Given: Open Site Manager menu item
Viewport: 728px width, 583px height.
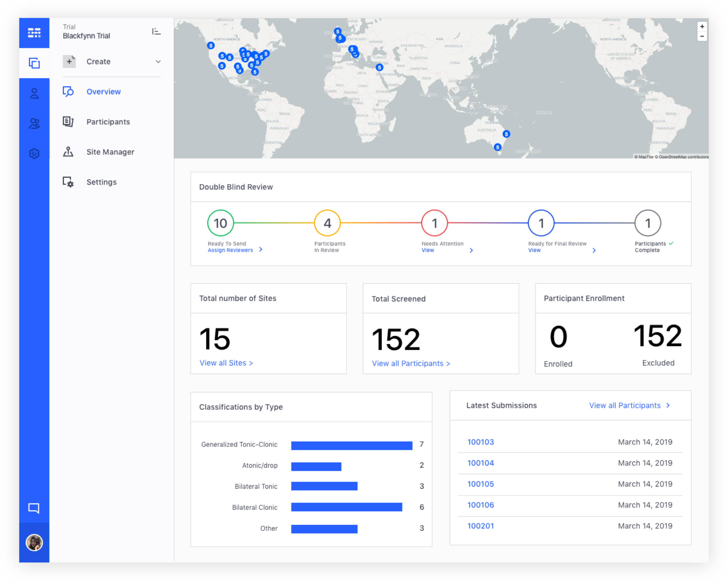Looking at the screenshot, I should point(110,152).
